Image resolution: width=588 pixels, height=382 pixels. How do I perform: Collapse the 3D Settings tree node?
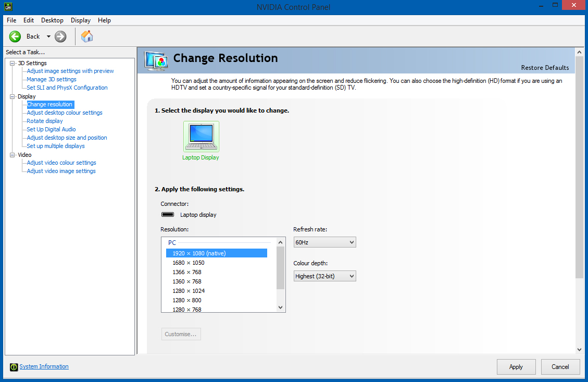12,63
